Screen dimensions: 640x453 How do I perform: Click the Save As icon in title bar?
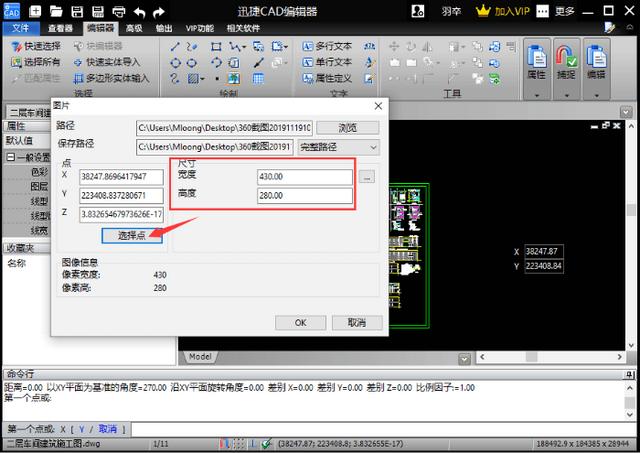click(x=98, y=11)
